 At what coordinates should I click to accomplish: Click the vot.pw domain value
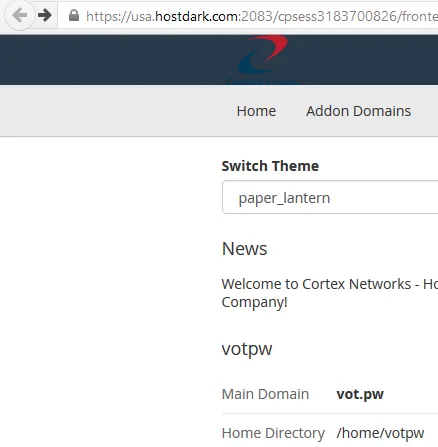click(360, 394)
